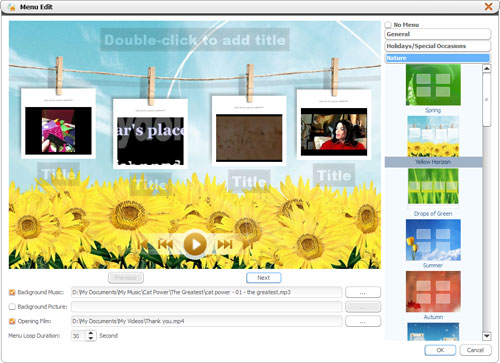Select the first video thumbnail with colorful image
Viewport: 500px width, 363px height.
(x=58, y=130)
